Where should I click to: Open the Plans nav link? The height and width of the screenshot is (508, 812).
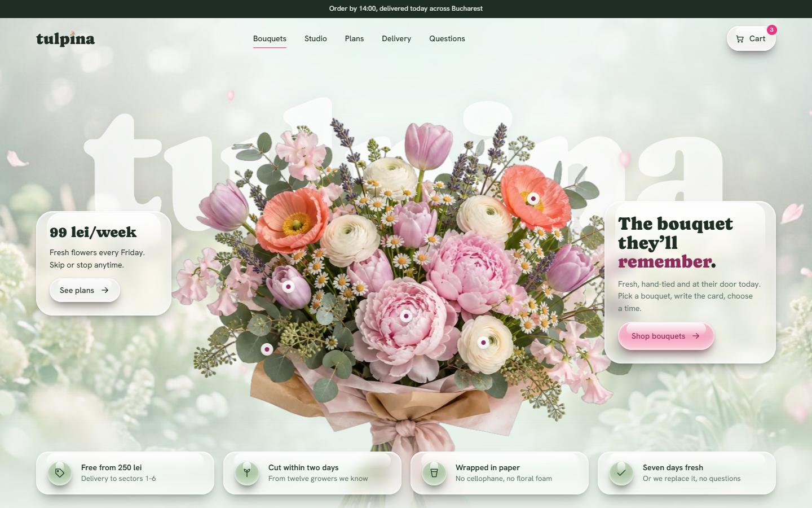pos(354,38)
